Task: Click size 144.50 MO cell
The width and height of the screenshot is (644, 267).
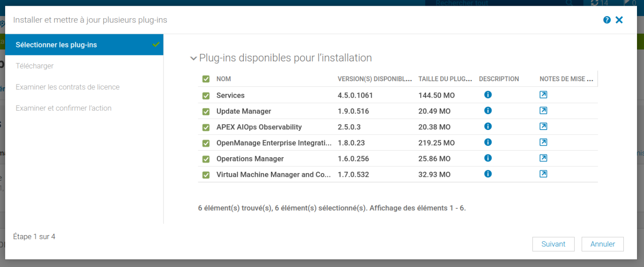Action: coord(436,95)
